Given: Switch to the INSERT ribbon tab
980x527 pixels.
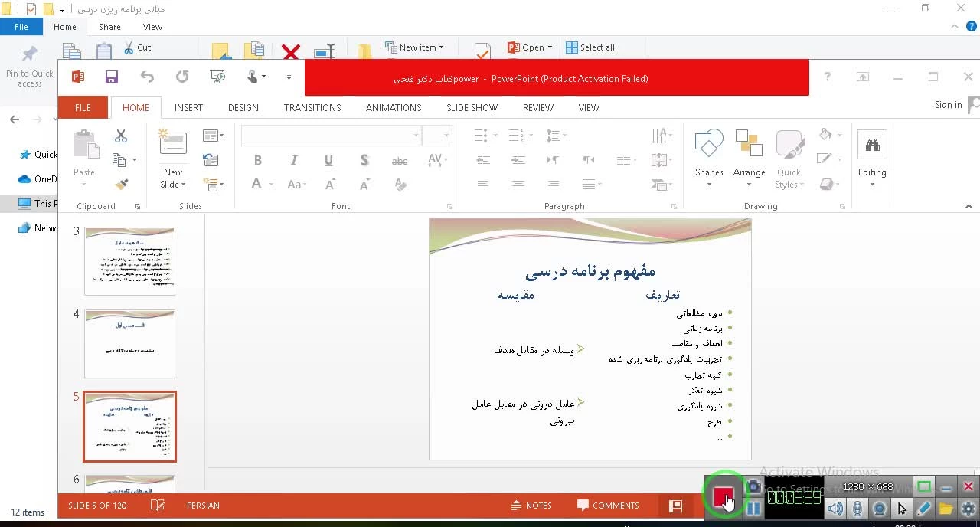Looking at the screenshot, I should [x=188, y=108].
